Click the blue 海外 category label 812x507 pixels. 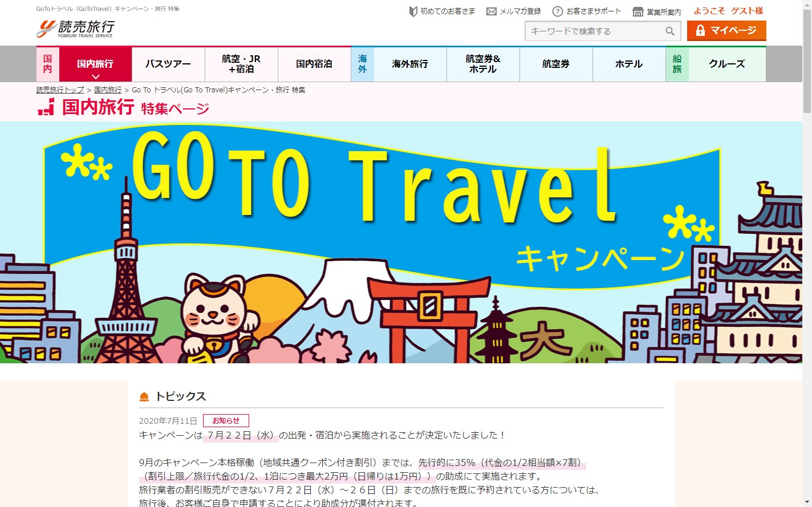363,64
